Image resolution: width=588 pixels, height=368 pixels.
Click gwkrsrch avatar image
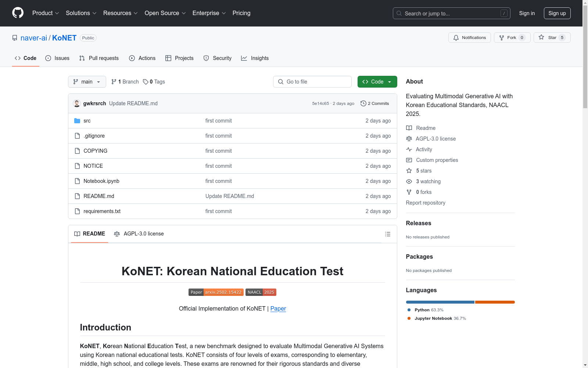[x=77, y=103]
